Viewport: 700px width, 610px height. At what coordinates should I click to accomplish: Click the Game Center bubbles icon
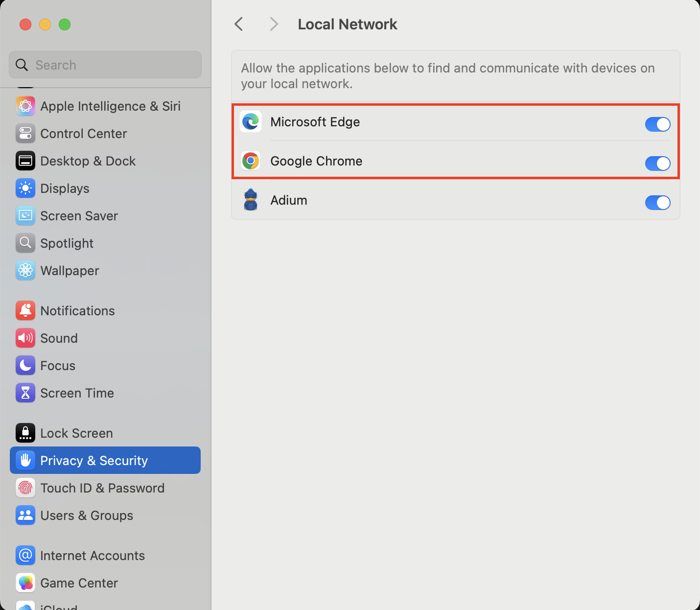click(x=25, y=583)
